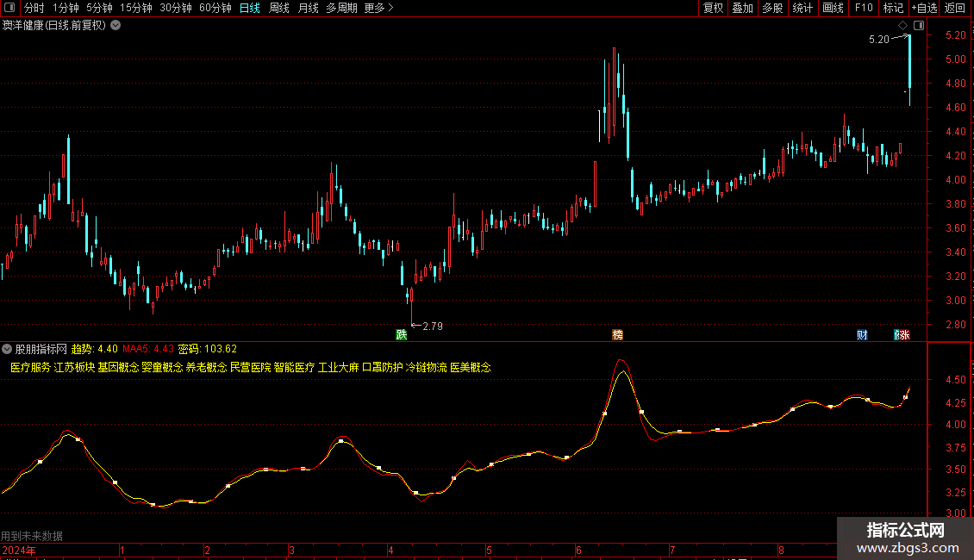974x560 pixels.
Task: Click the 5.20 high price label
Action: tap(879, 40)
